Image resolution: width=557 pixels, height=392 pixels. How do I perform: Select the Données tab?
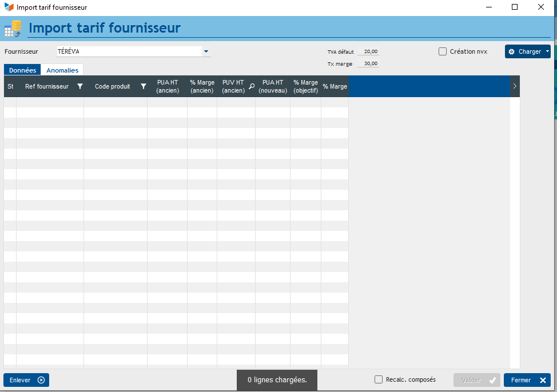click(x=22, y=70)
